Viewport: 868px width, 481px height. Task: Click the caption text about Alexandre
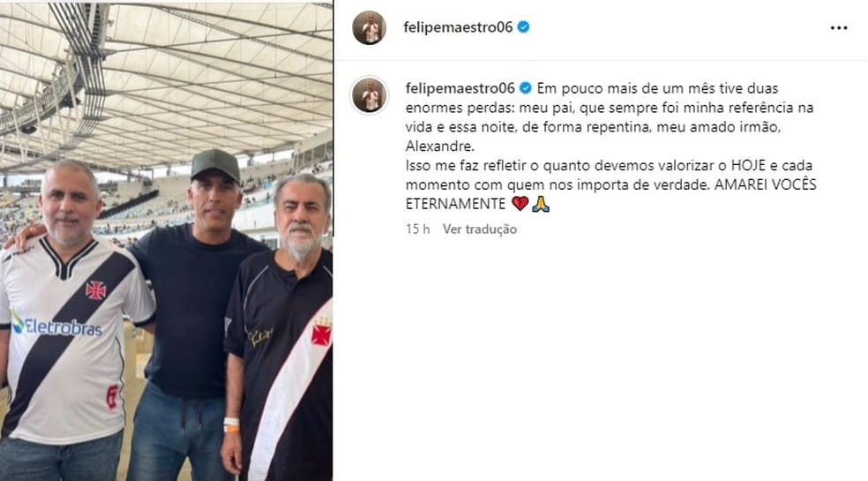[x=610, y=116]
